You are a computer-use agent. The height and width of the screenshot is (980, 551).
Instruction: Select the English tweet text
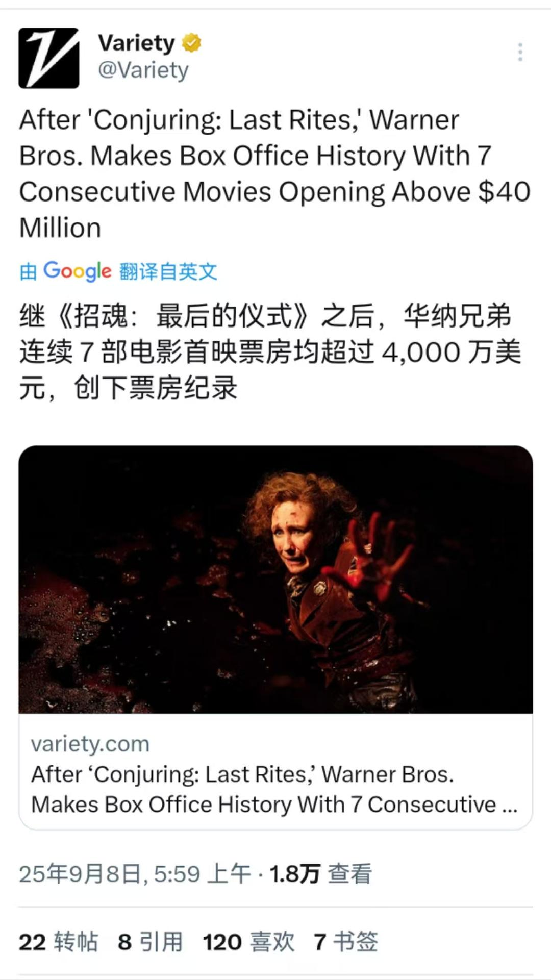(x=274, y=174)
